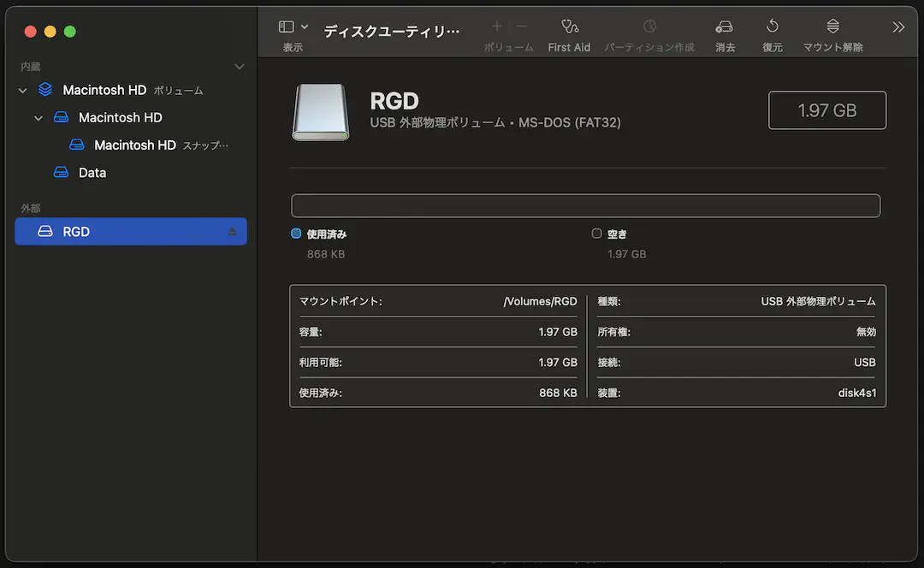Click the ディスクユーティリ… window title

[x=391, y=32]
